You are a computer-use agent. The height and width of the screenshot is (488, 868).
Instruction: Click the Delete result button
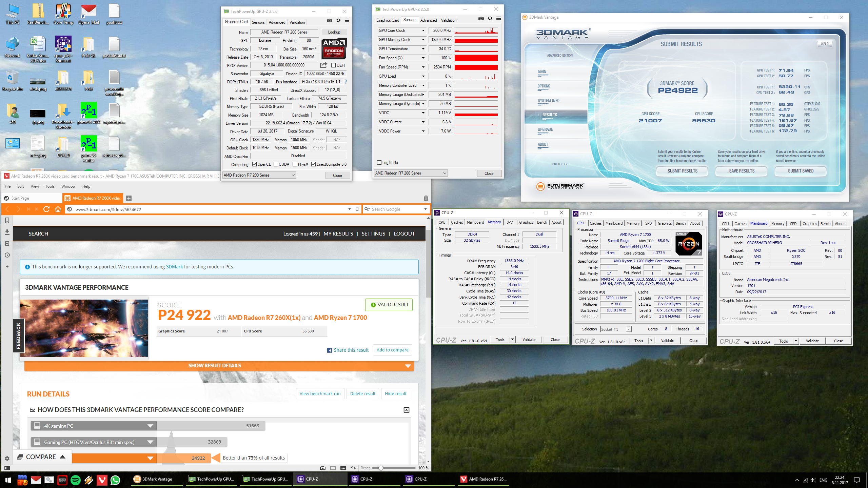point(363,394)
